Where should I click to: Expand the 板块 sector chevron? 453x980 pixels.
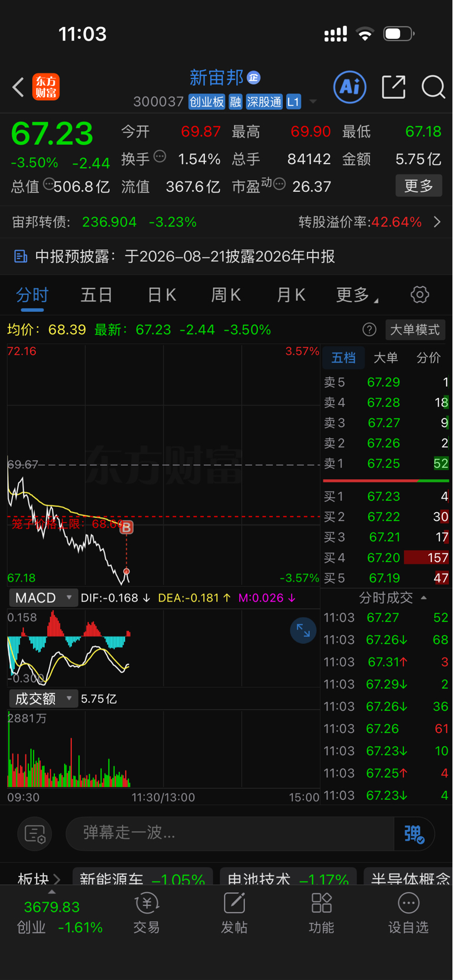(57, 879)
